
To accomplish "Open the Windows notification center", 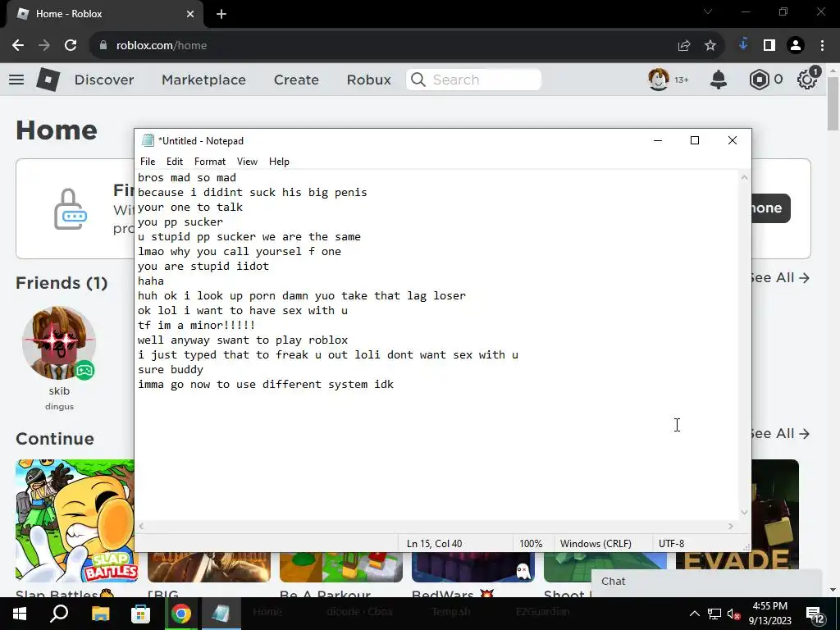I will pos(815,615).
